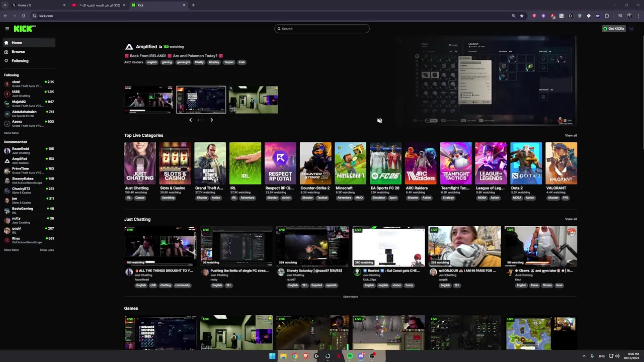Select the third featured carousel thumbnail
The height and width of the screenshot is (362, 644).
coord(253,100)
